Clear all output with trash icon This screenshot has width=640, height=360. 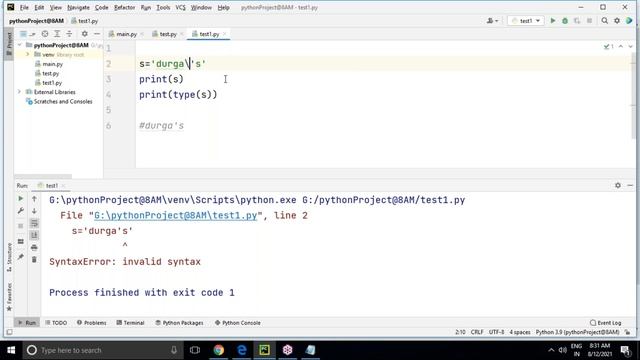[34, 260]
